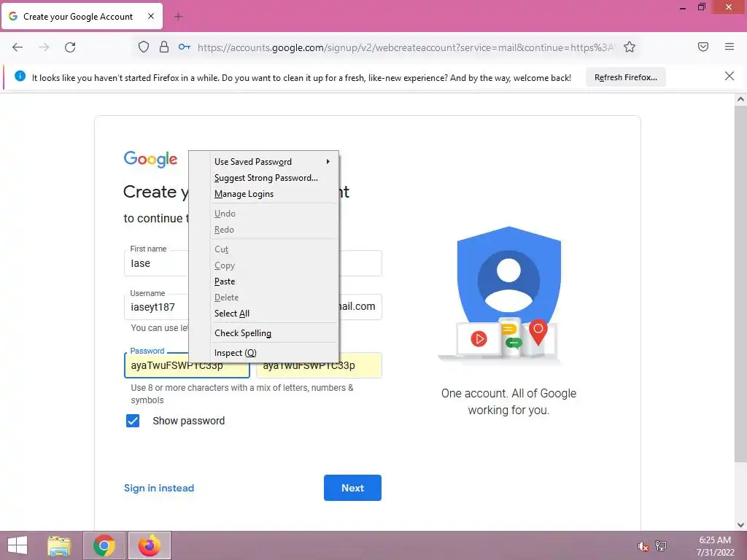Click the page vertical scrollbar thumb
Viewport: 747px width, 560px height.
[x=740, y=284]
